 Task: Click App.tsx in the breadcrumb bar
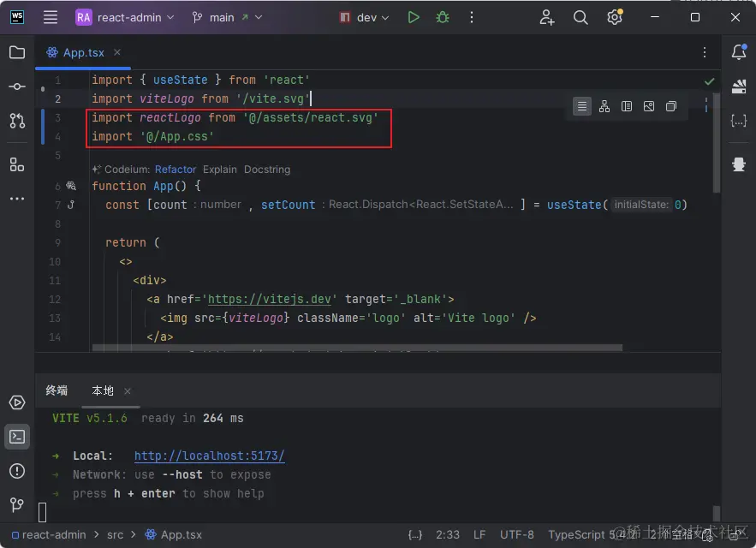click(174, 534)
